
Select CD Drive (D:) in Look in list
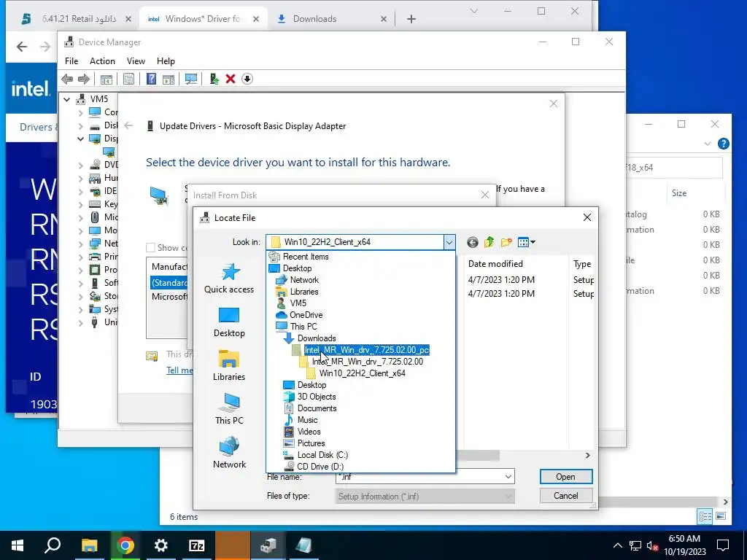point(320,467)
